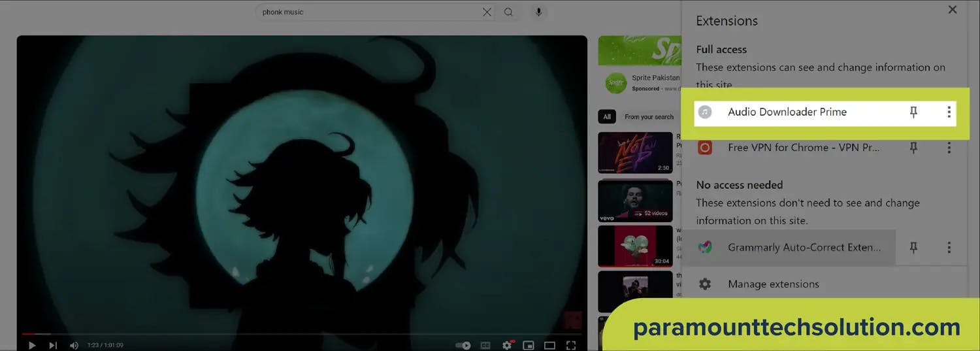Seek on the video progress bar
The width and height of the screenshot is (980, 351).
point(302,334)
